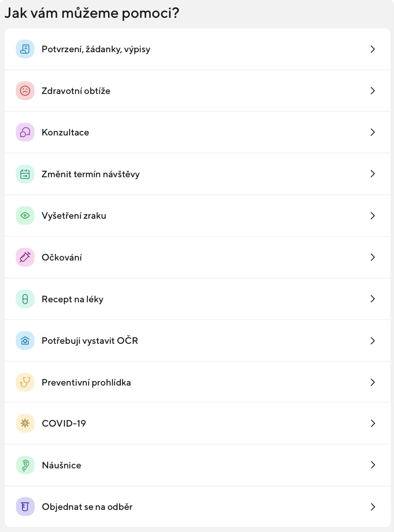Expand the Potvrzení, žádanky, výpisy chevron arrow
Viewport: 394px width, 532px height.
click(372, 49)
